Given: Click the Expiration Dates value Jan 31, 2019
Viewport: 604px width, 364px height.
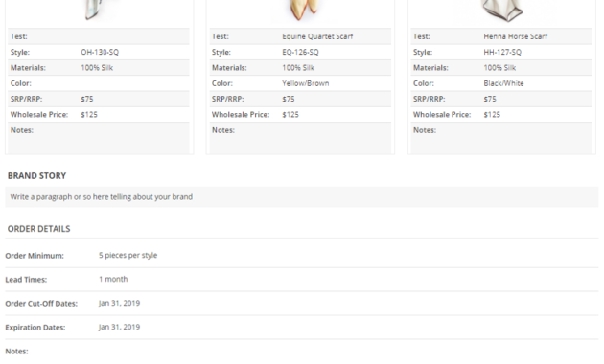Looking at the screenshot, I should point(119,327).
